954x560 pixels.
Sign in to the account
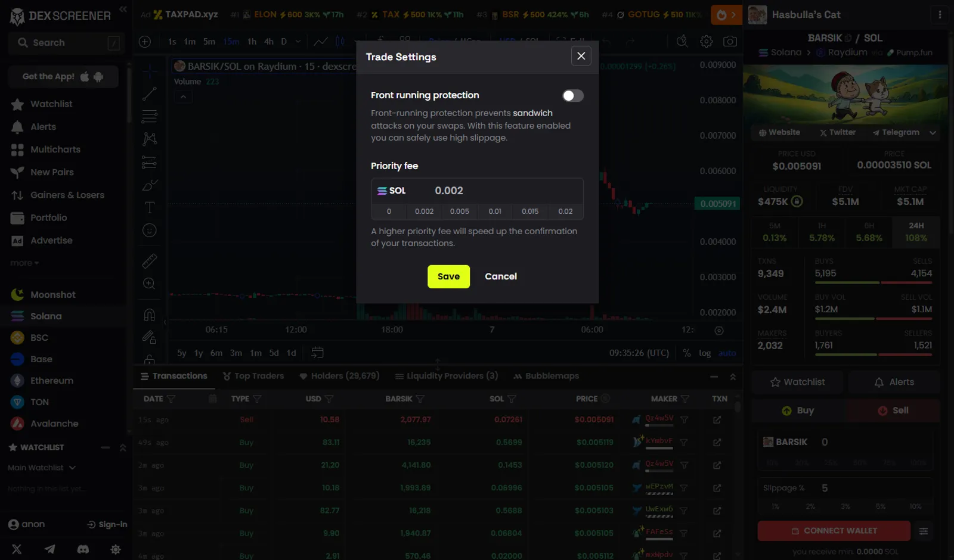(x=107, y=524)
